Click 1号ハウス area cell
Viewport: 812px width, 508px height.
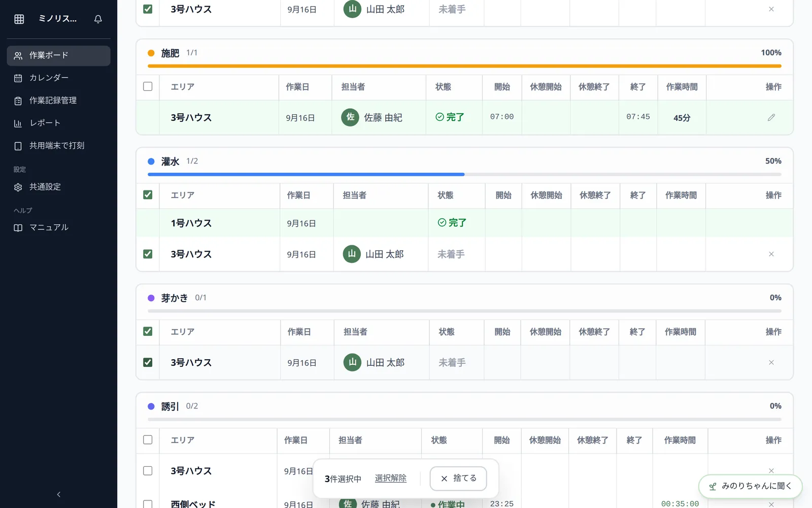pos(191,223)
